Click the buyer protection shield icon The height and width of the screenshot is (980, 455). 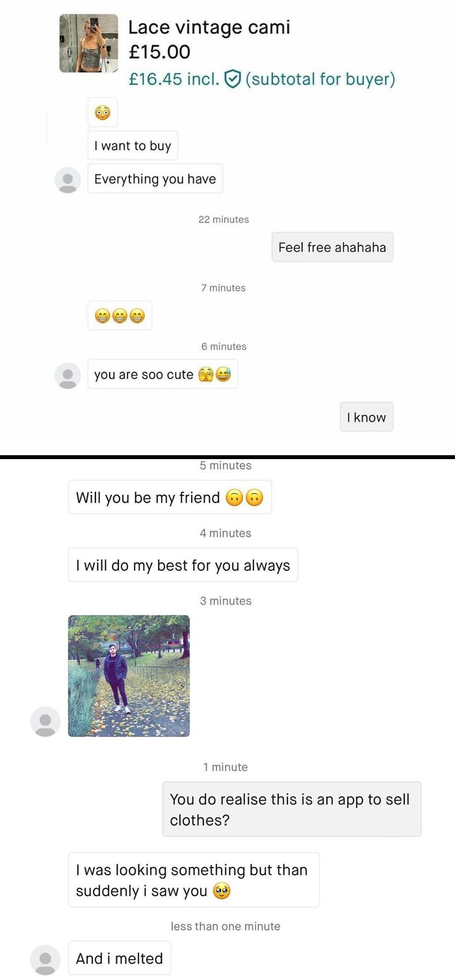tap(232, 79)
